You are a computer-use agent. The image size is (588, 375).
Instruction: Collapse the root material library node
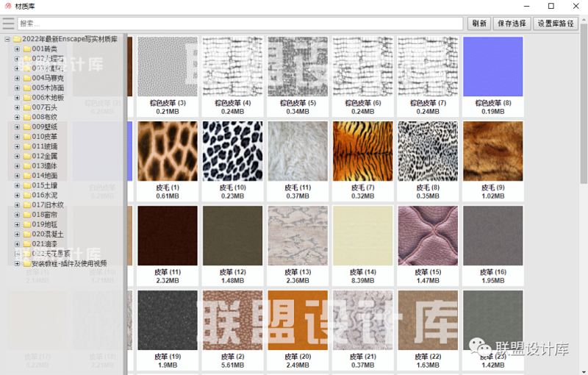click(7, 39)
